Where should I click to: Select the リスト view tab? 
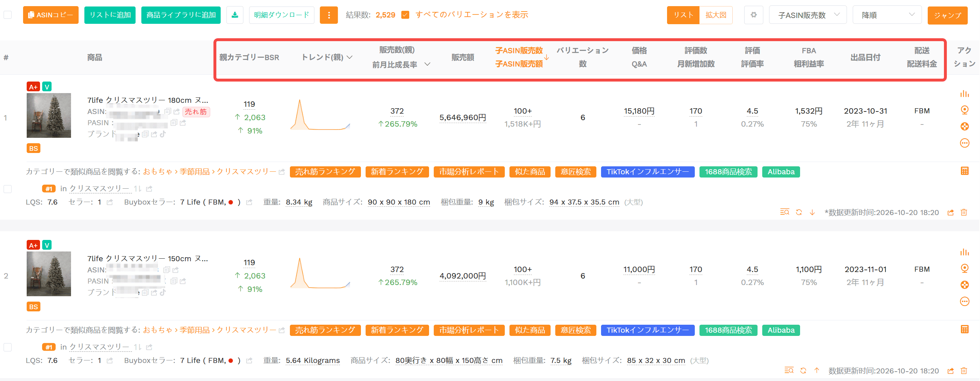pos(683,15)
